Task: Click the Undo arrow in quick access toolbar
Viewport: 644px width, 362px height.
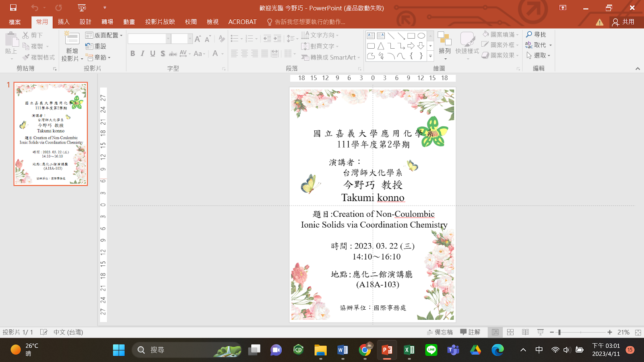Action: point(35,8)
